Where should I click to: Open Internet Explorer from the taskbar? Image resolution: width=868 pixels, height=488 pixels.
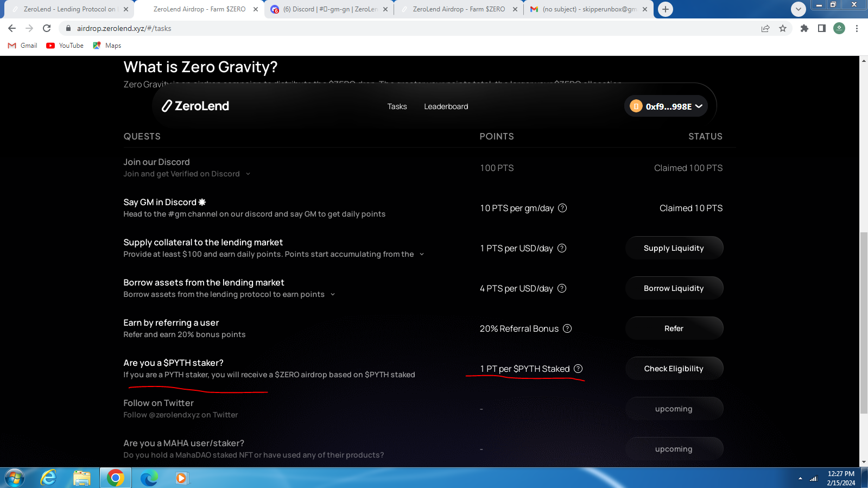pos(48,478)
